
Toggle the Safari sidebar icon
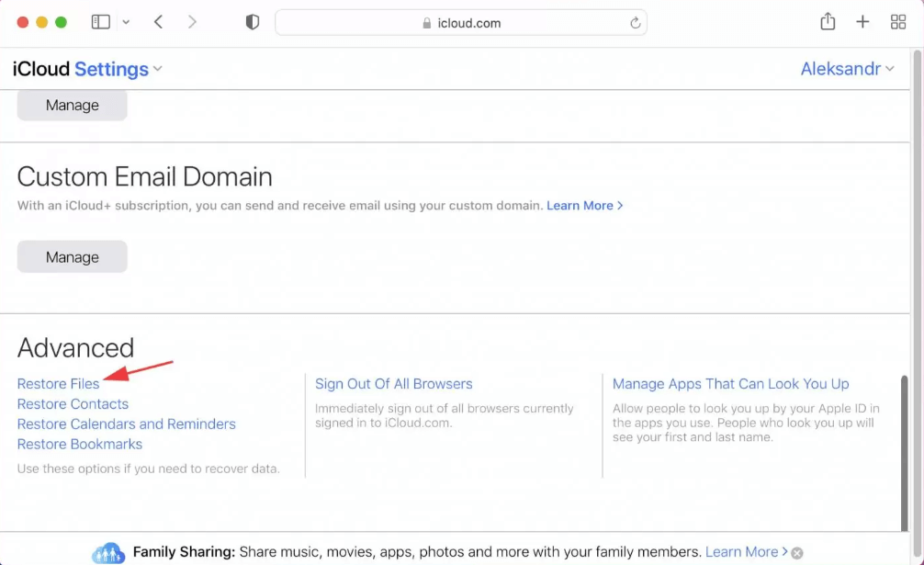coord(101,22)
